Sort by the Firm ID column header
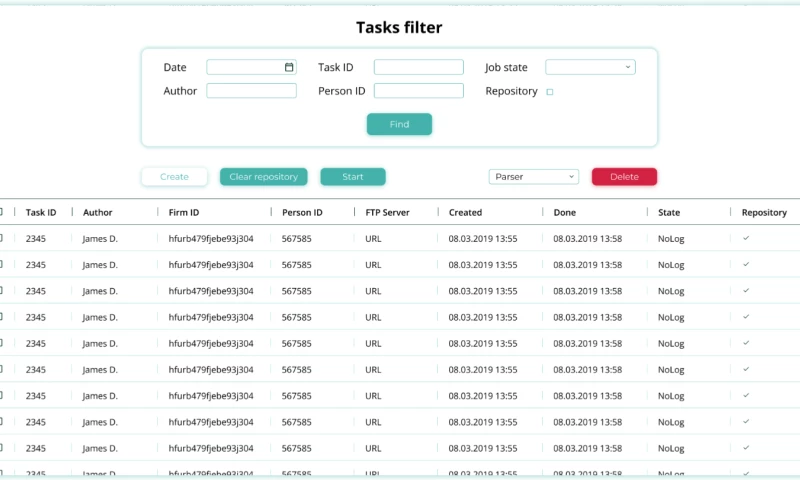The image size is (800, 480). tap(183, 212)
